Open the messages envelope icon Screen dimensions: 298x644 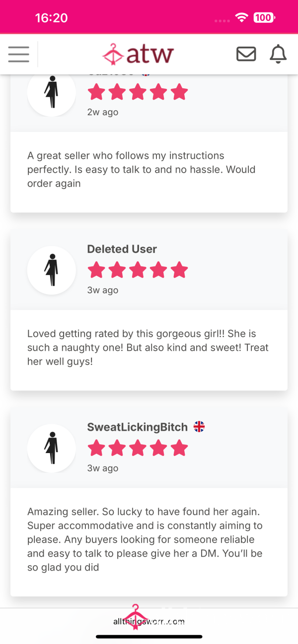tap(246, 54)
